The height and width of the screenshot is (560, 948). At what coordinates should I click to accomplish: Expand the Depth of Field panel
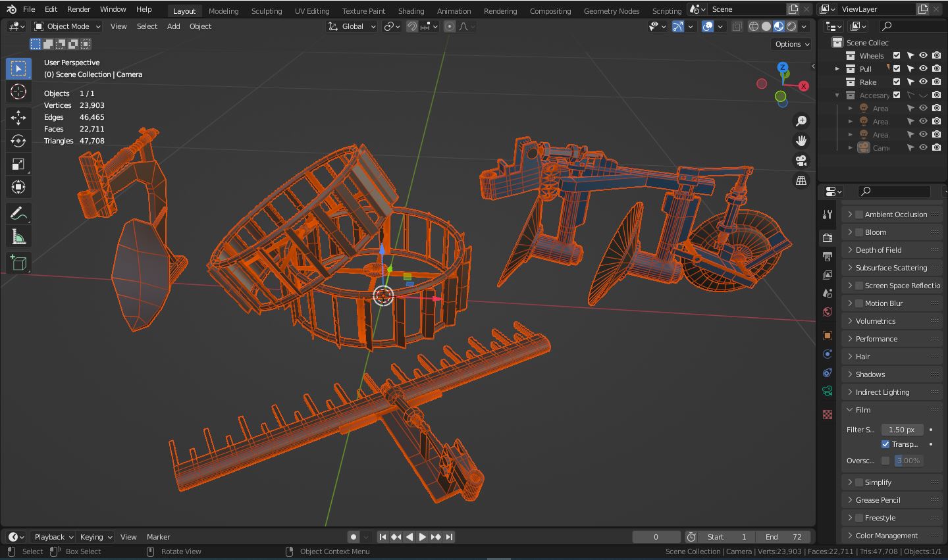point(891,250)
